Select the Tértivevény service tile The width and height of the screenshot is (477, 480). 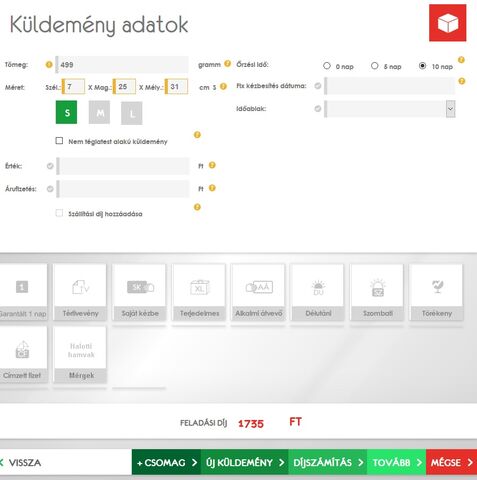(x=80, y=292)
